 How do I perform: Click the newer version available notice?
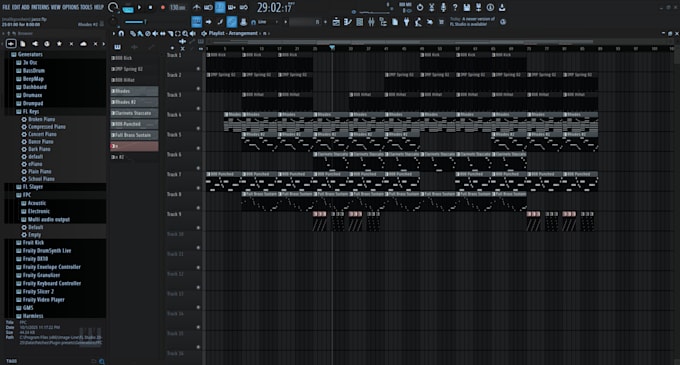point(472,22)
